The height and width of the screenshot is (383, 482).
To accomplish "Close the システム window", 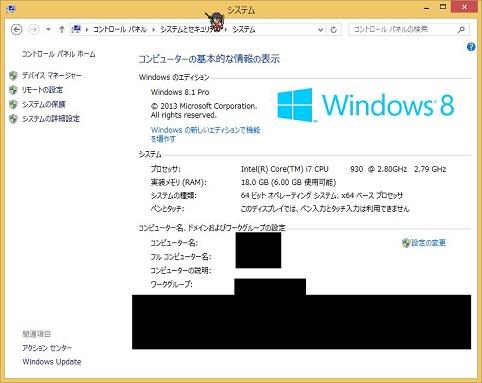I will pos(464,7).
